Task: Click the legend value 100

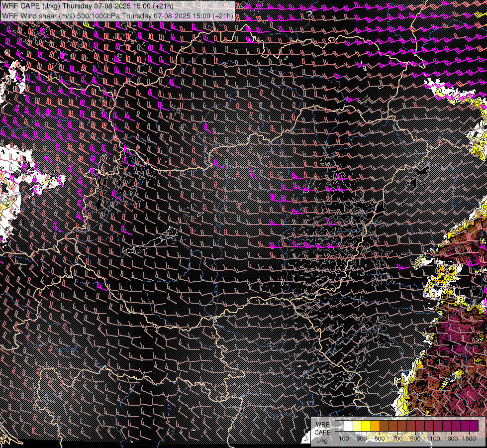Action: tap(344, 439)
